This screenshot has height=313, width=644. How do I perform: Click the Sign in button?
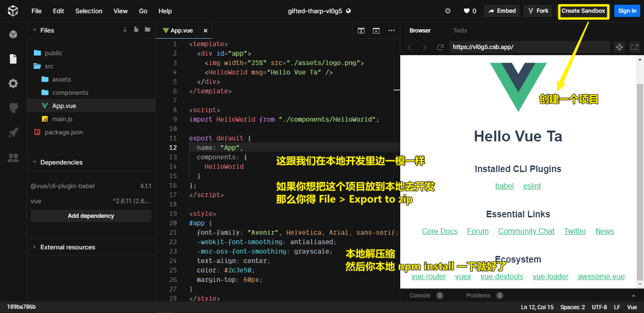[627, 11]
